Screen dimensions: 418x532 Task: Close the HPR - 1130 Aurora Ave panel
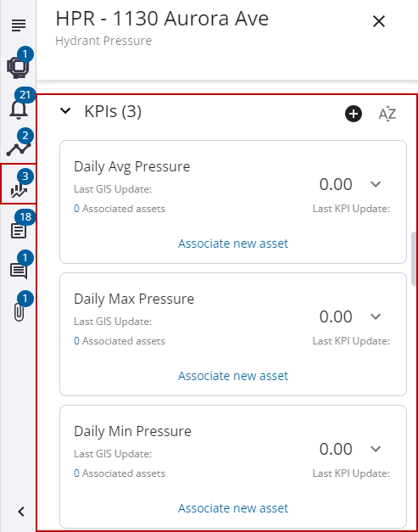379,21
